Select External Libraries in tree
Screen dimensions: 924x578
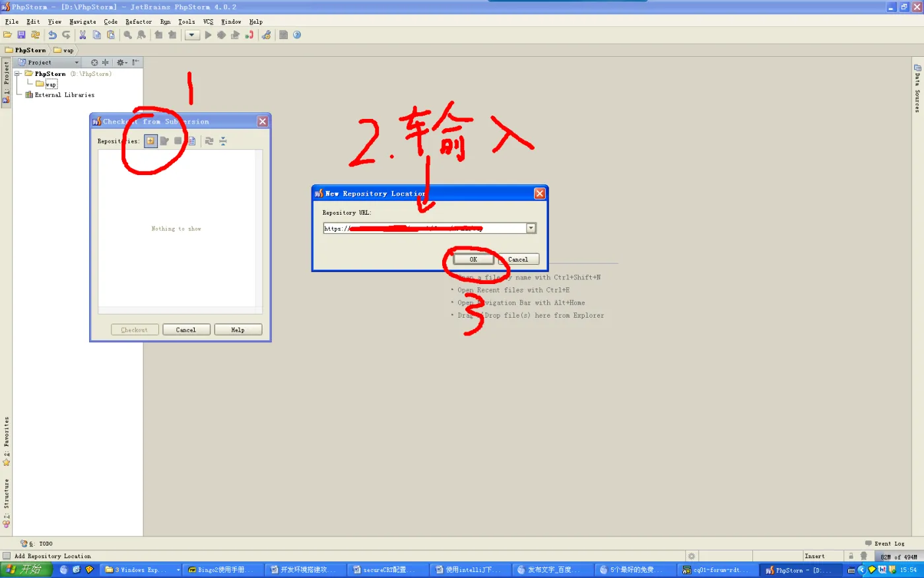59,95
